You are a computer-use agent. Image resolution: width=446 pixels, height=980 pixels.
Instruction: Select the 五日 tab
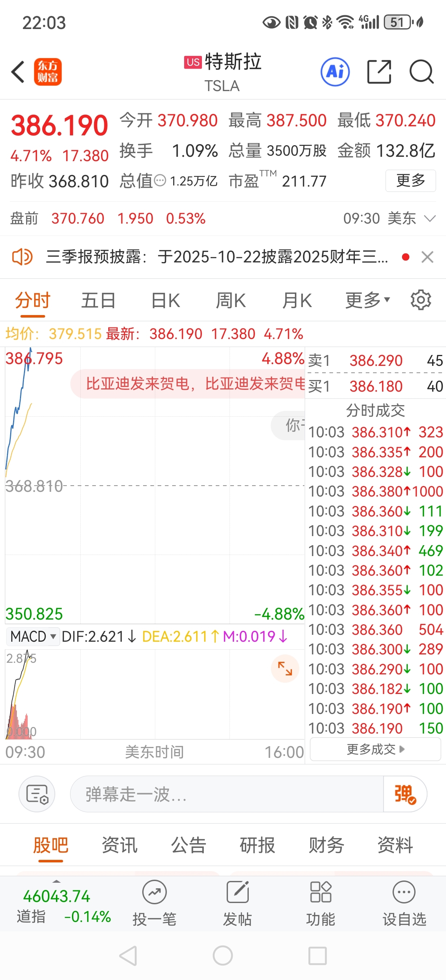click(x=98, y=300)
